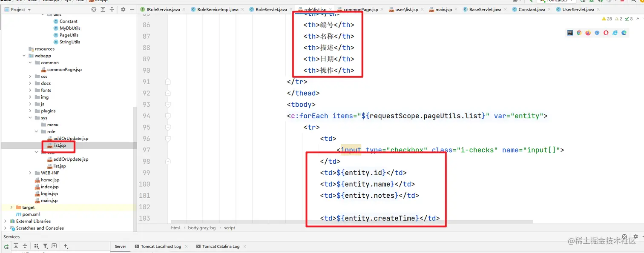Click Rerun icon in Services toolbar
Image resolution: width=644 pixels, height=253 pixels.
pos(6,246)
